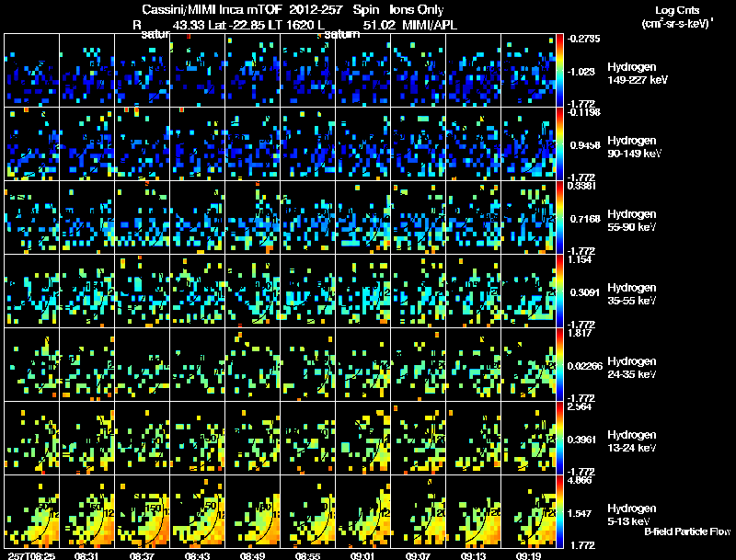Screen dimensions: 736x560
Task: Open the 55-90 keV panel at 08:49
Action: tap(252, 218)
